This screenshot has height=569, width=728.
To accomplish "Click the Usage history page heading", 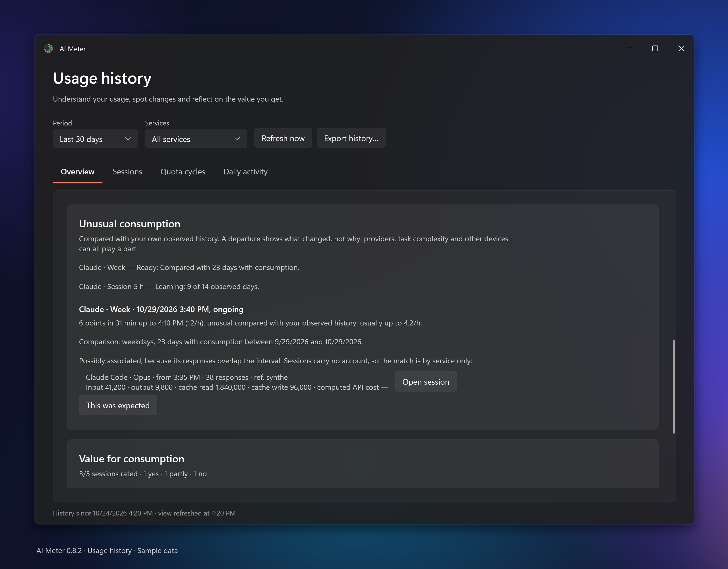I will [102, 78].
